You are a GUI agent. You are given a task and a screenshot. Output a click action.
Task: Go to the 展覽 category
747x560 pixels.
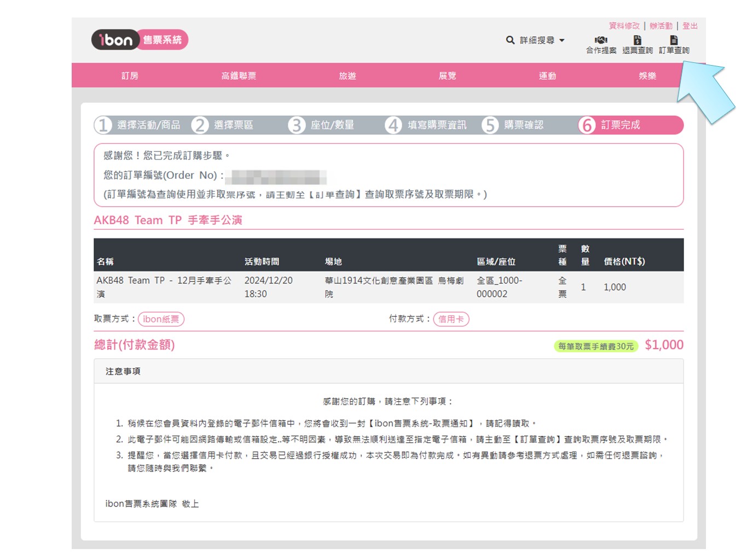click(x=447, y=75)
